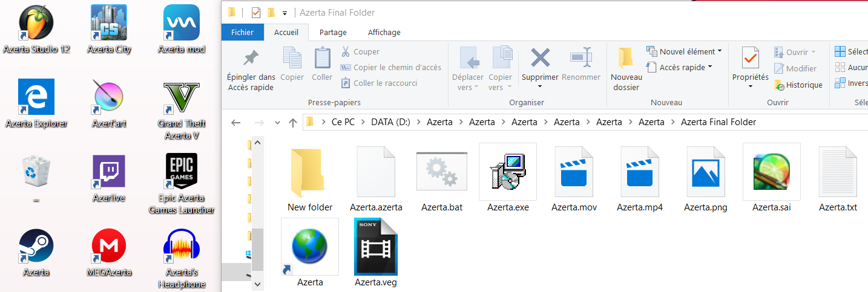Viewport: 868px width, 292px height.
Task: Open Azerta's Headphone desktop shortcut
Action: tap(182, 258)
